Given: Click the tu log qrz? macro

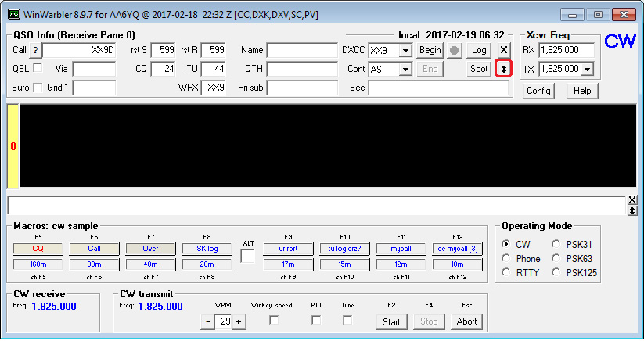Looking at the screenshot, I should pos(344,249).
